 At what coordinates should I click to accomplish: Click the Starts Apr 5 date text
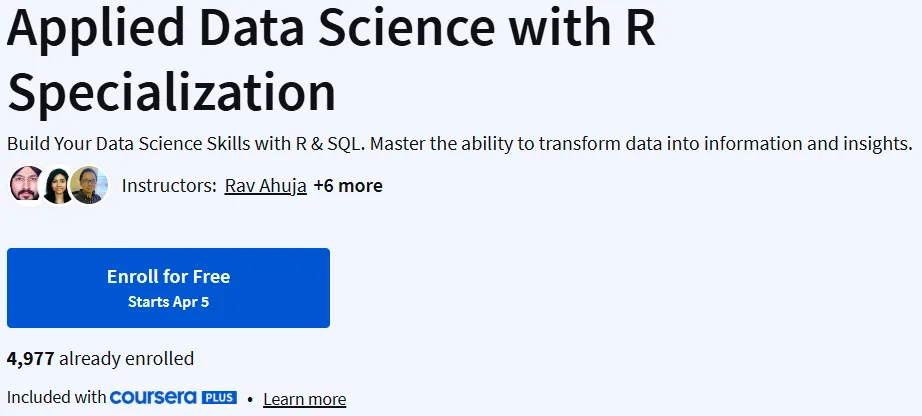point(168,302)
